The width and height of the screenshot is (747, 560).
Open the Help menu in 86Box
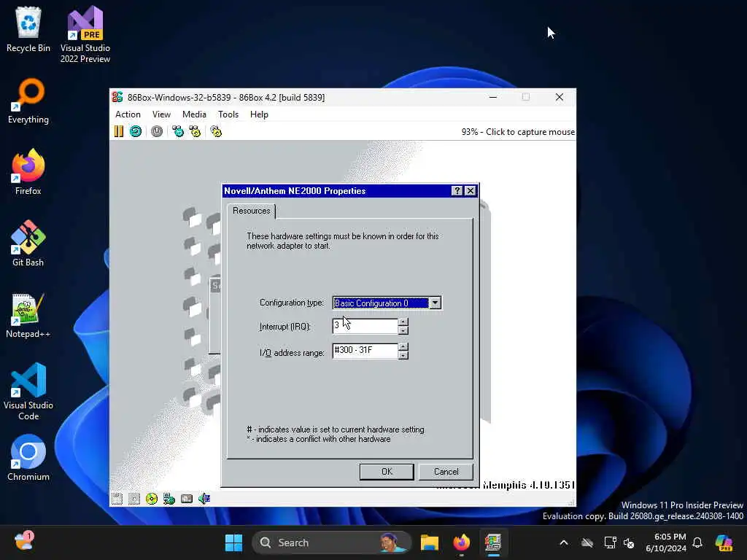(x=259, y=114)
